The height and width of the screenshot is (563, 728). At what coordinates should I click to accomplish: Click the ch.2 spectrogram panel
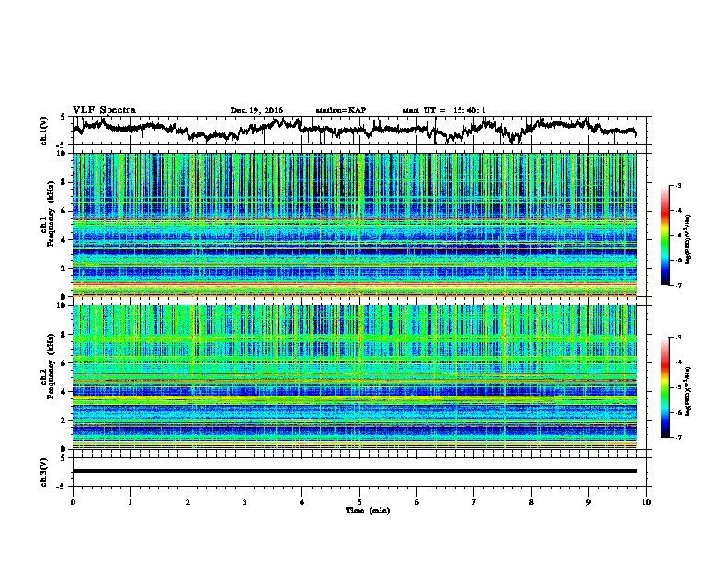355,377
